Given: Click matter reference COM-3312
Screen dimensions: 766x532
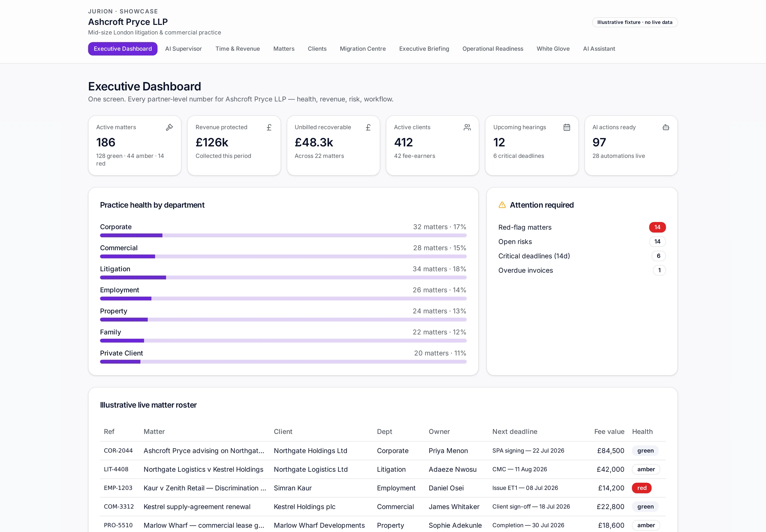Looking at the screenshot, I should tap(119, 507).
